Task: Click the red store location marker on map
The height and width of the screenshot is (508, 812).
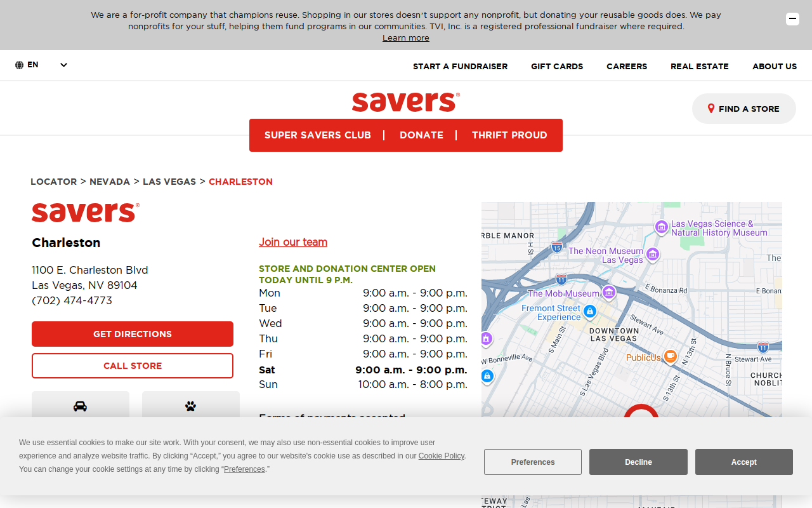Action: (x=641, y=411)
